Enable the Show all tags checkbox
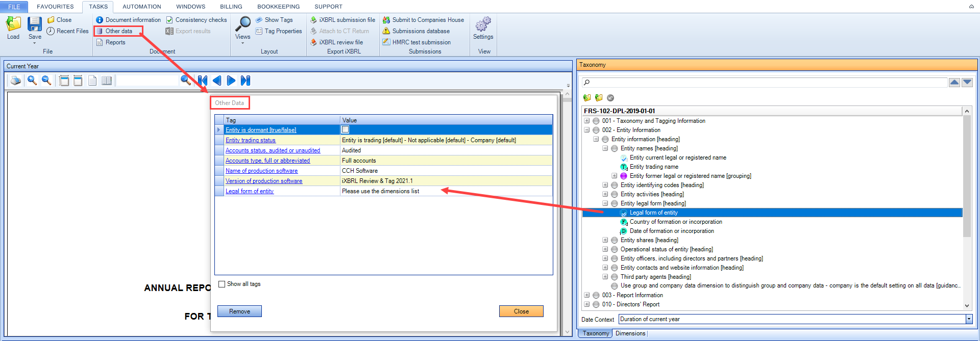980x341 pixels. pyautogui.click(x=222, y=284)
